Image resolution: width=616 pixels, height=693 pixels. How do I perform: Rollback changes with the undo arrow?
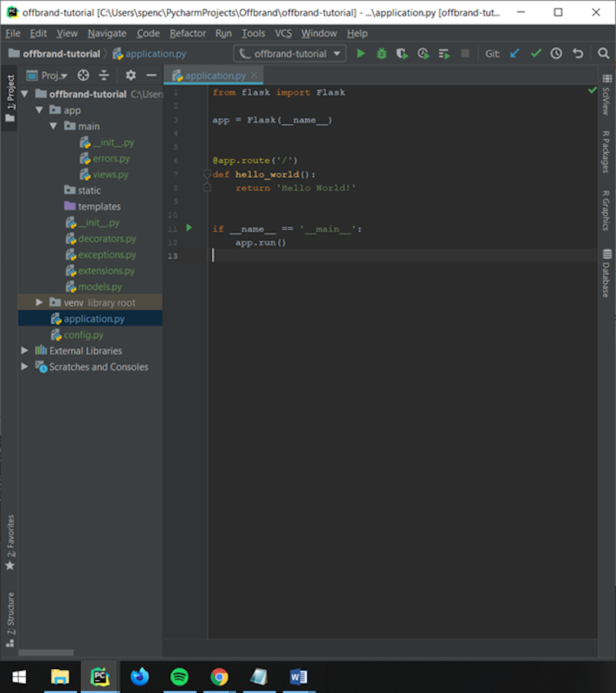click(577, 53)
